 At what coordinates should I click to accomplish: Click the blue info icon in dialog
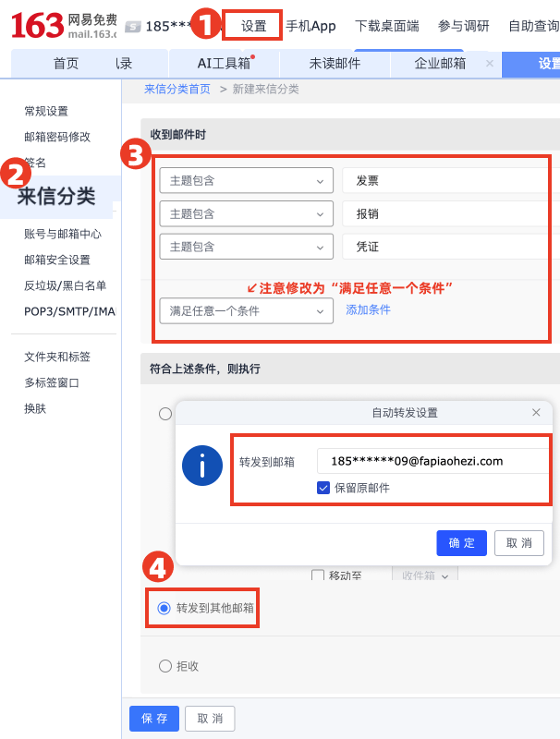202,466
